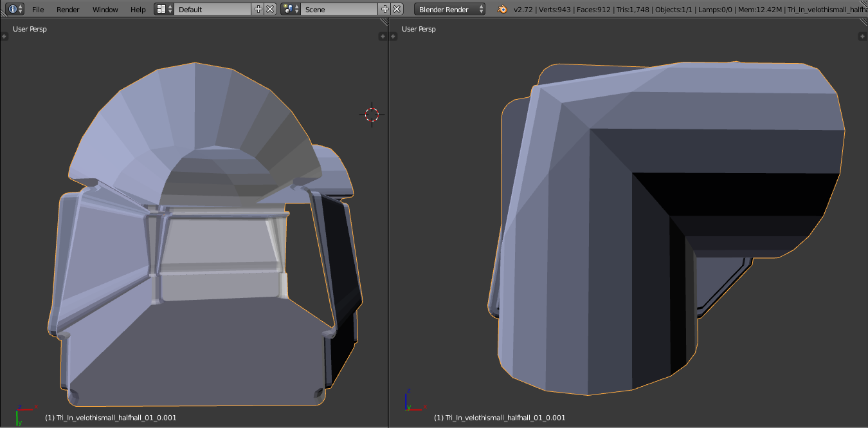Viewport: 868px width, 428px height.
Task: Add a new screen layout next to Default
Action: [258, 9]
